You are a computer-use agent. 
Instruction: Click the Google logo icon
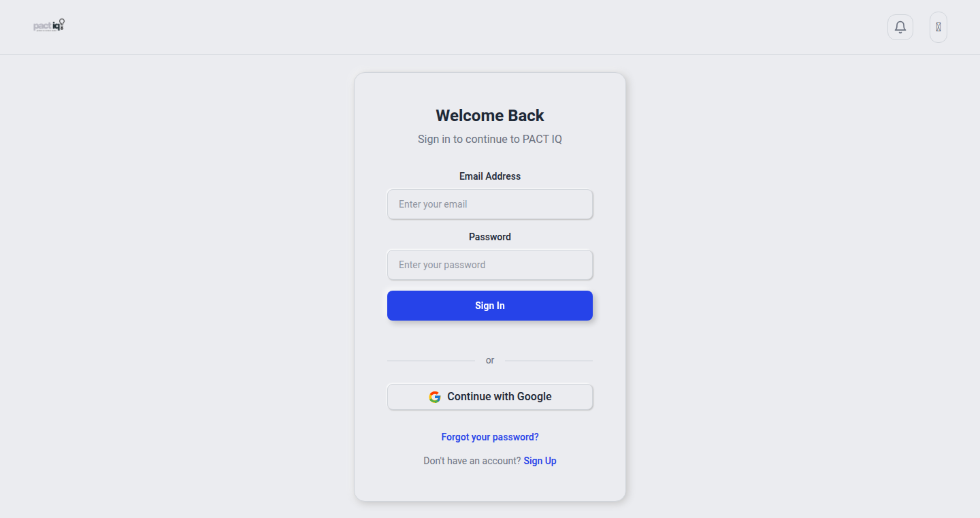coord(435,397)
